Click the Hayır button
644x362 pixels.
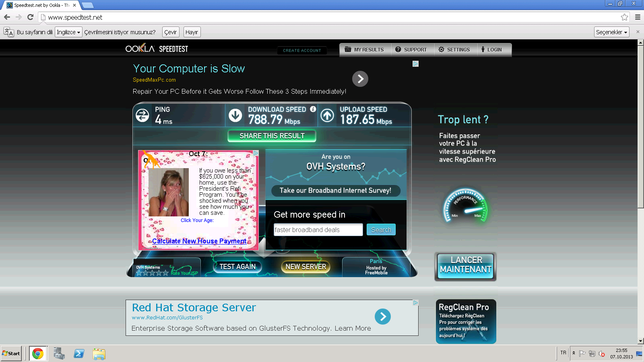tap(192, 32)
